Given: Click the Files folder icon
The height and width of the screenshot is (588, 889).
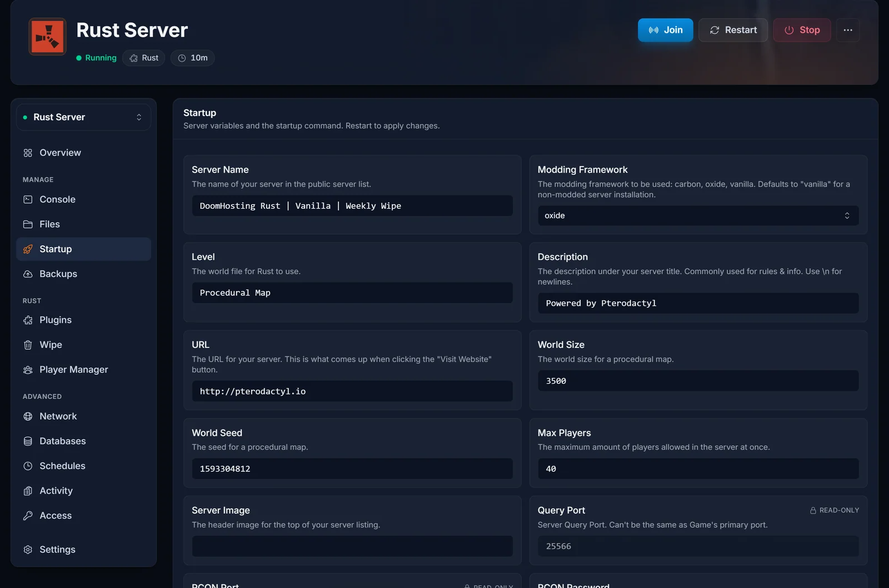Looking at the screenshot, I should pos(28,224).
